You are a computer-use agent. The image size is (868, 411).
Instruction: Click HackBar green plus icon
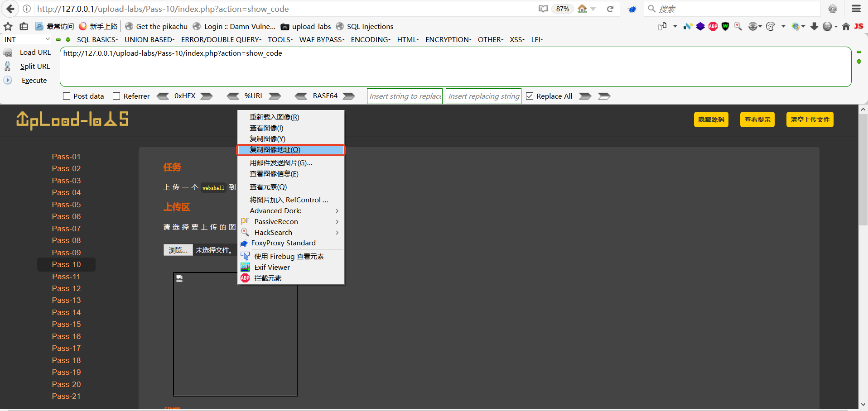pyautogui.click(x=68, y=39)
